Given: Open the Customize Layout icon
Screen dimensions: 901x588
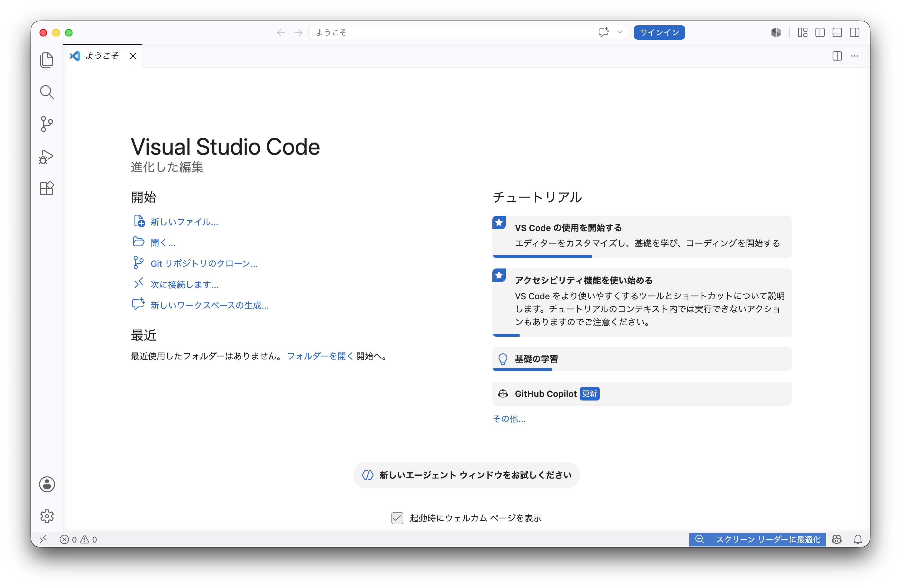Looking at the screenshot, I should [x=803, y=32].
